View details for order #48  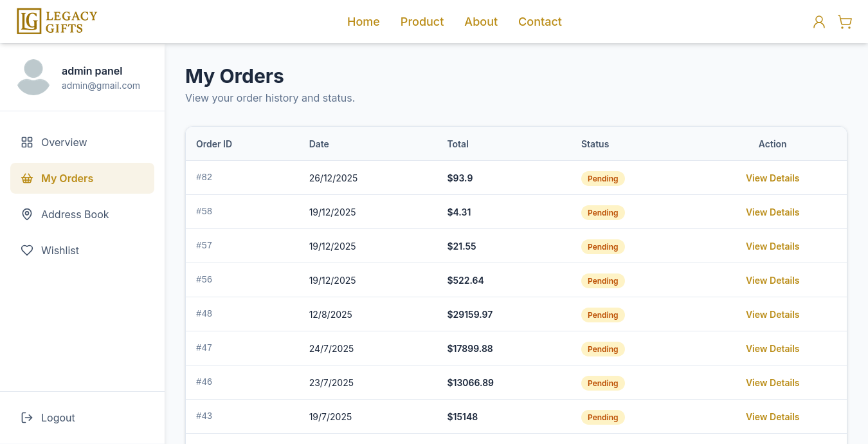(x=772, y=315)
